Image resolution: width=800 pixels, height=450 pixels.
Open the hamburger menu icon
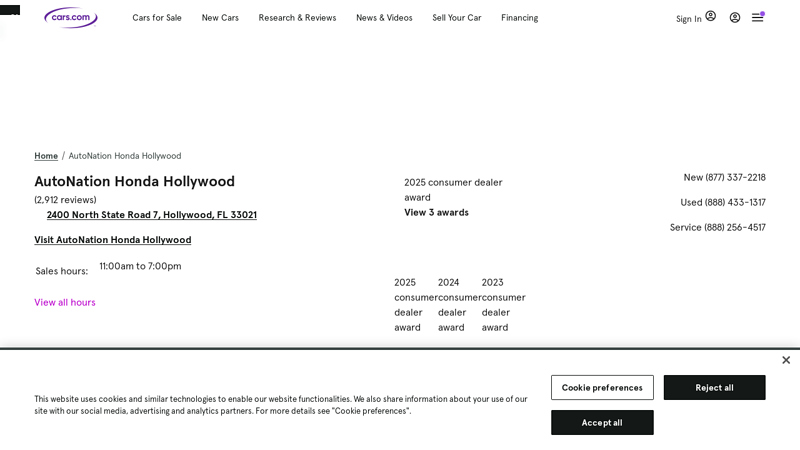point(758,18)
